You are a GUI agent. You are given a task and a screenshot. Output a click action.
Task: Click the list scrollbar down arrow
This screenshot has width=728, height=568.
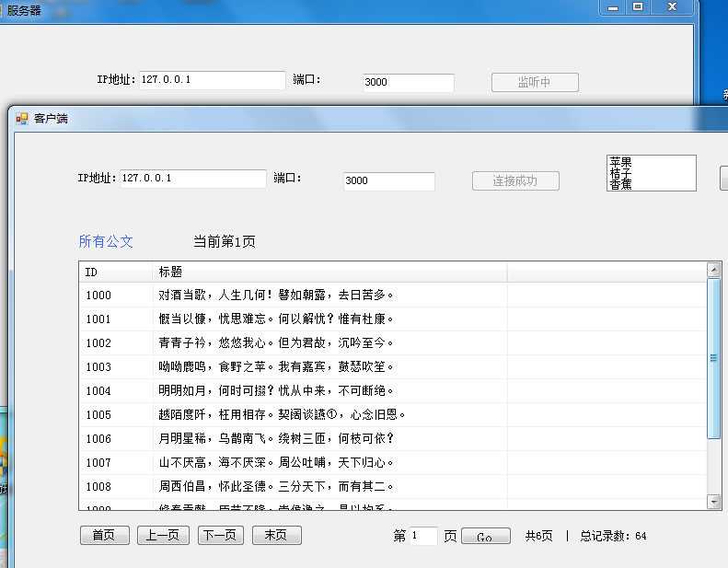coord(713,502)
